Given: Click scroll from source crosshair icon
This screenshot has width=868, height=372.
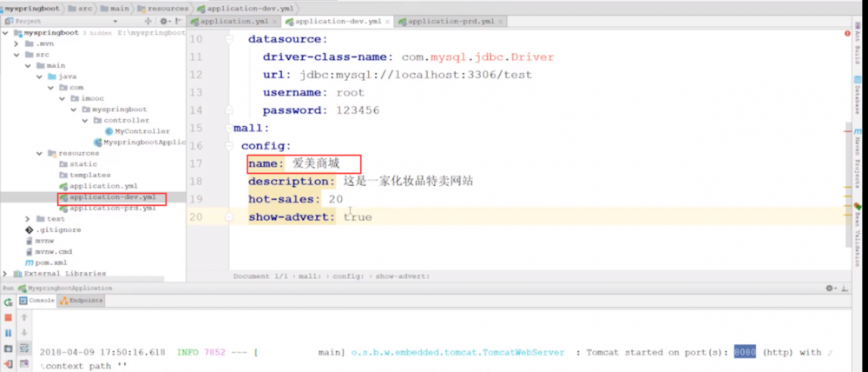Looking at the screenshot, I should 148,21.
